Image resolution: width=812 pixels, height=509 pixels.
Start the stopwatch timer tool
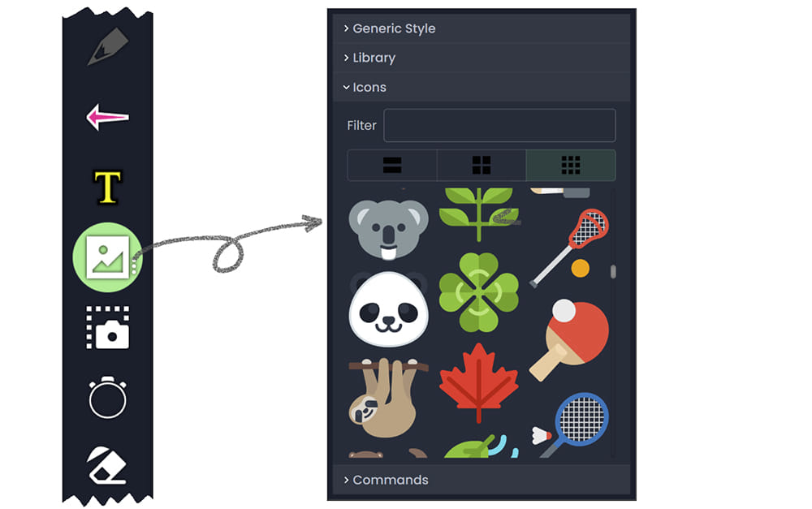pyautogui.click(x=107, y=397)
